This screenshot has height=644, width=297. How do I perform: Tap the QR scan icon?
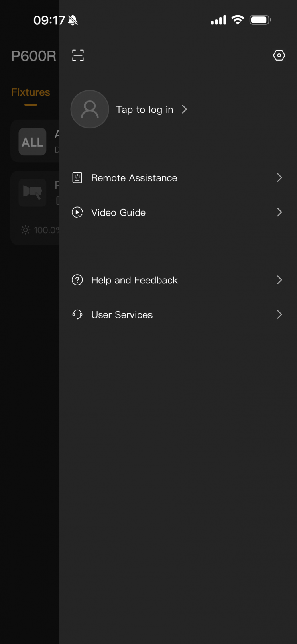(78, 55)
